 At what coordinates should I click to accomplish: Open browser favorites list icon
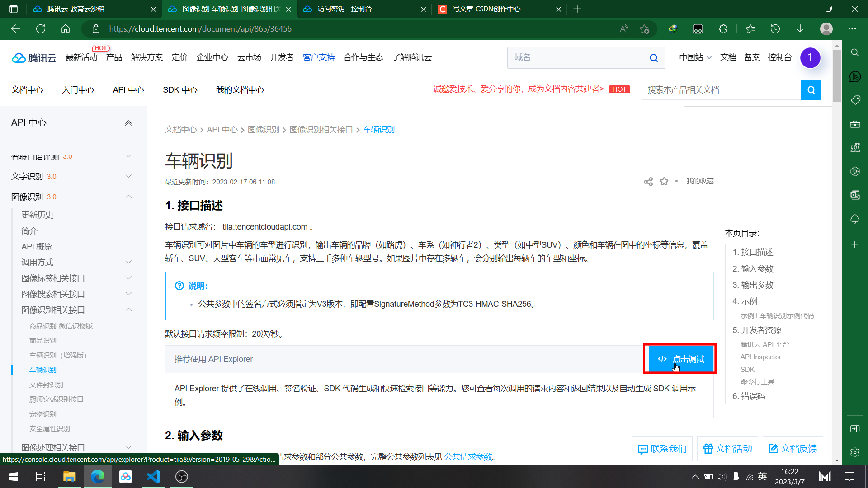pos(750,29)
